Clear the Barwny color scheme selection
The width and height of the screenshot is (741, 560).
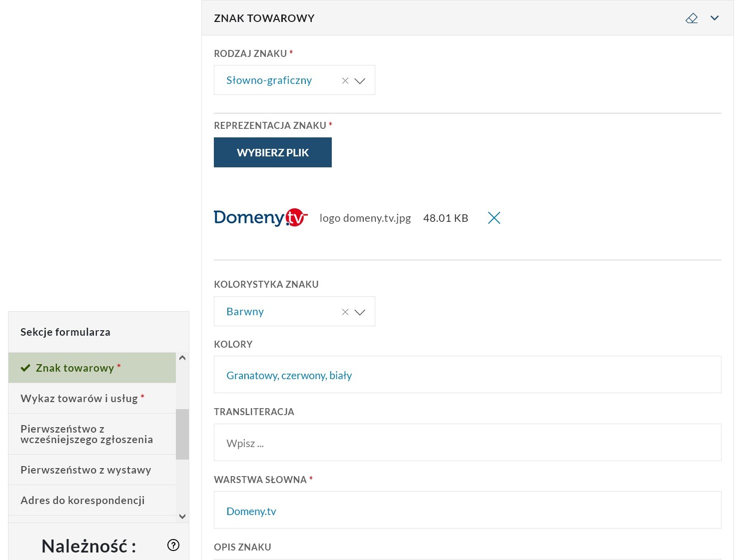point(345,312)
